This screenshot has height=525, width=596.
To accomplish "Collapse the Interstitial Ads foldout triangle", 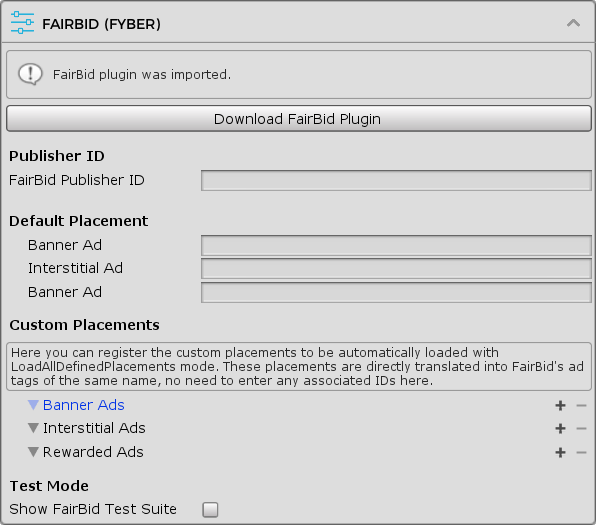I will 33,428.
